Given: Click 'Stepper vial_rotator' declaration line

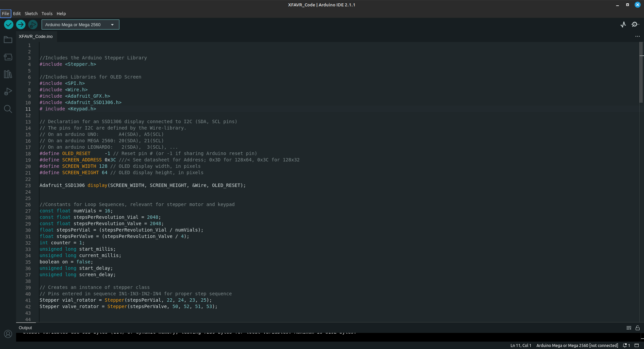Looking at the screenshot, I should click(x=125, y=300).
